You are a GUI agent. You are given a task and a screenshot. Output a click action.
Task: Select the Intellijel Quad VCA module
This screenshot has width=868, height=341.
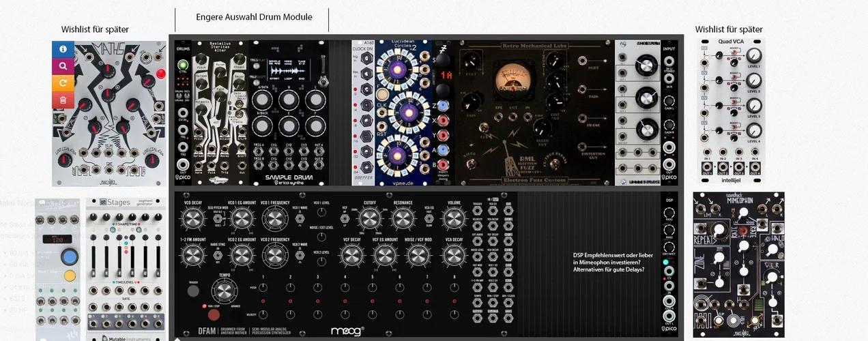(x=730, y=110)
